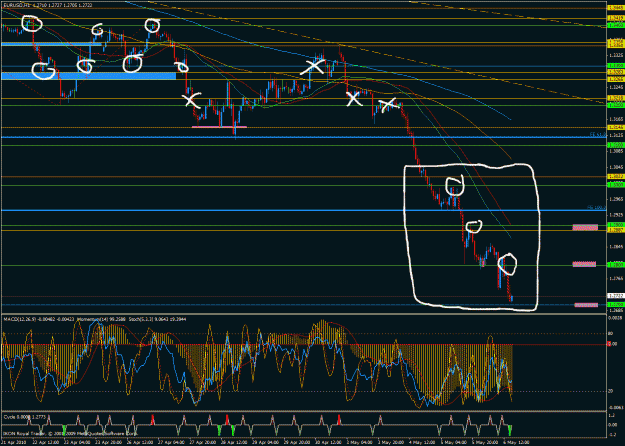The width and height of the screenshot is (625, 446).
Task: Click the 20 level on the oscillator scale
Action: 610,391
